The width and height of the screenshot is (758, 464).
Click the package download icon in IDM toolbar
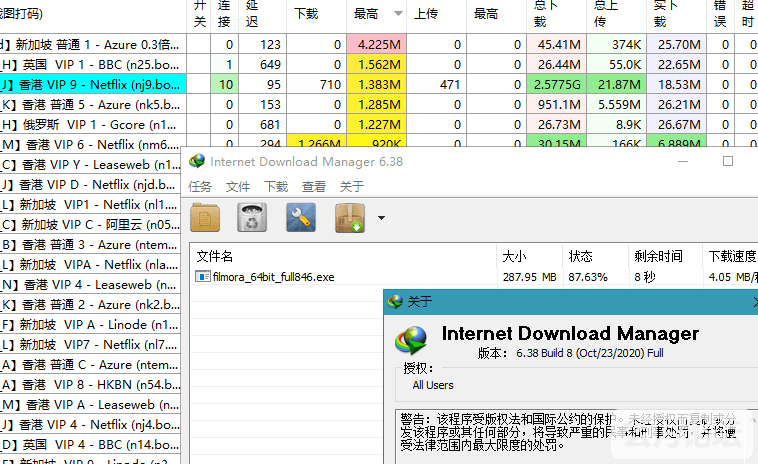point(350,218)
